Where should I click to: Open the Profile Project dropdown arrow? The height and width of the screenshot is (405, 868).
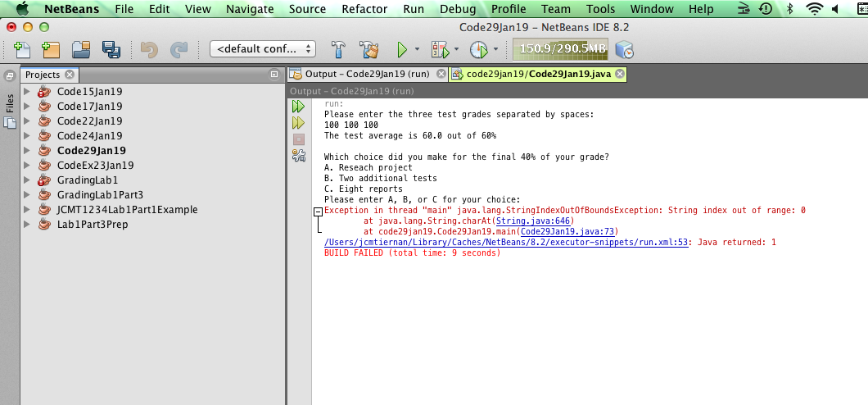[495, 49]
